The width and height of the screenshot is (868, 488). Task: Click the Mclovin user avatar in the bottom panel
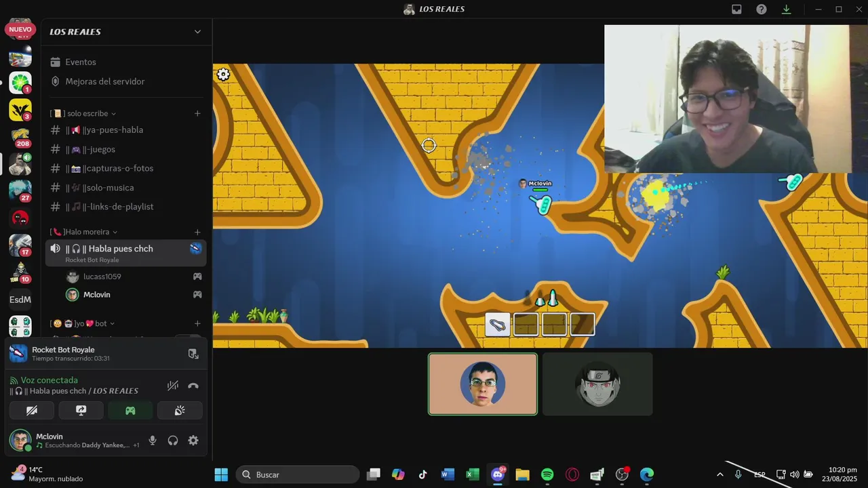tap(20, 440)
